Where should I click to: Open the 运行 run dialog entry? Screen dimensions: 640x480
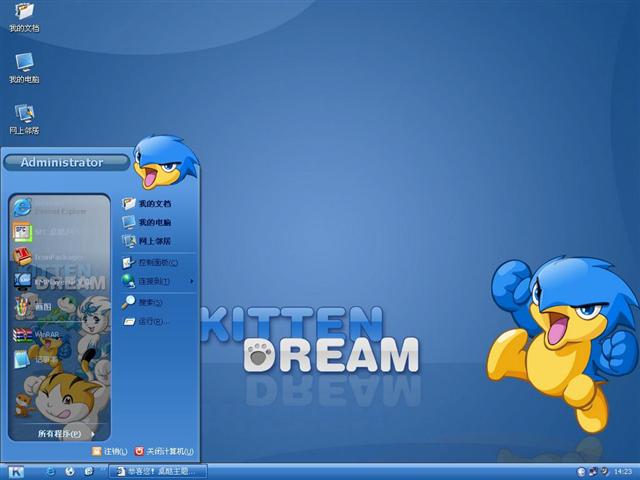coord(157,321)
